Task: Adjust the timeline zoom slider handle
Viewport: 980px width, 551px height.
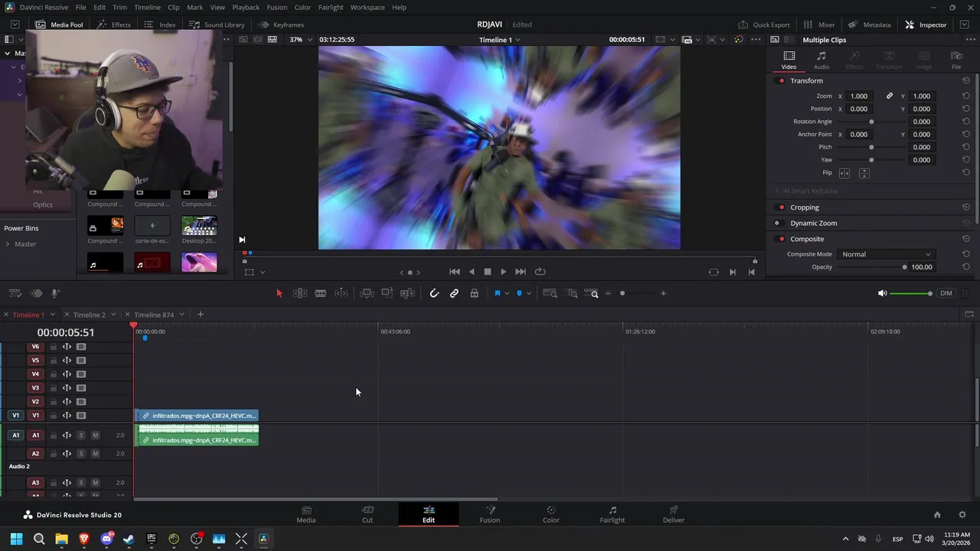Action: (x=622, y=293)
